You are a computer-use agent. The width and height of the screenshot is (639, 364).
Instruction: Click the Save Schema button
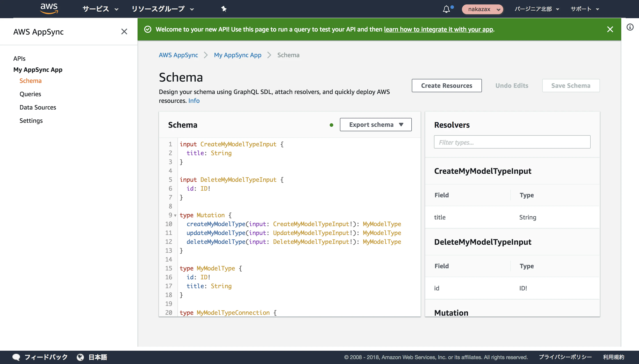click(x=571, y=86)
